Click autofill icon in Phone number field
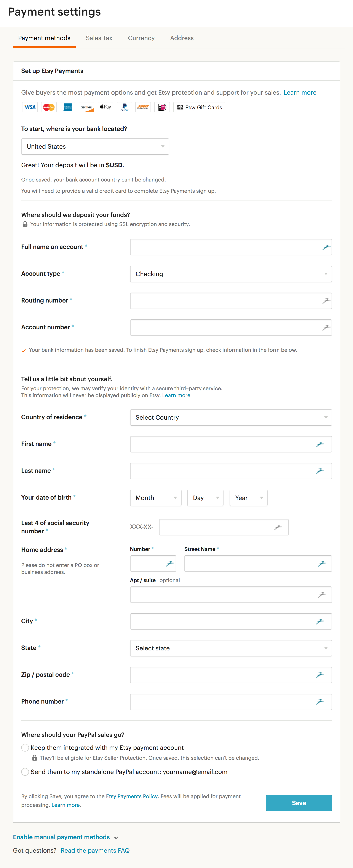 pyautogui.click(x=320, y=702)
